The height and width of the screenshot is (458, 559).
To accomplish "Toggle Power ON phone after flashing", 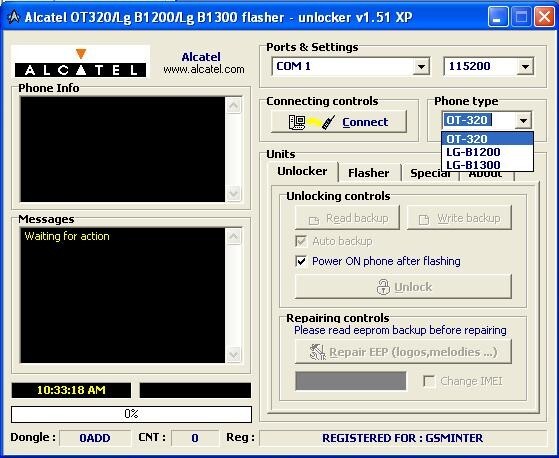I will [301, 261].
